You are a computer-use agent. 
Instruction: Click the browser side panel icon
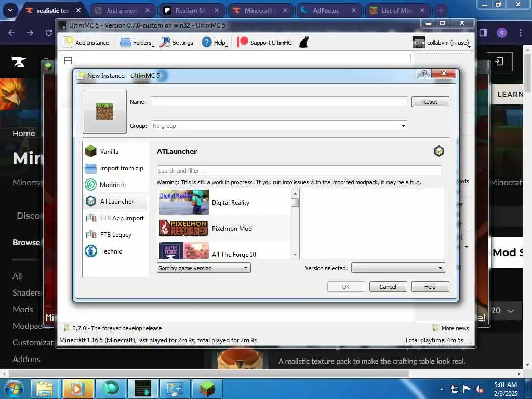click(483, 33)
